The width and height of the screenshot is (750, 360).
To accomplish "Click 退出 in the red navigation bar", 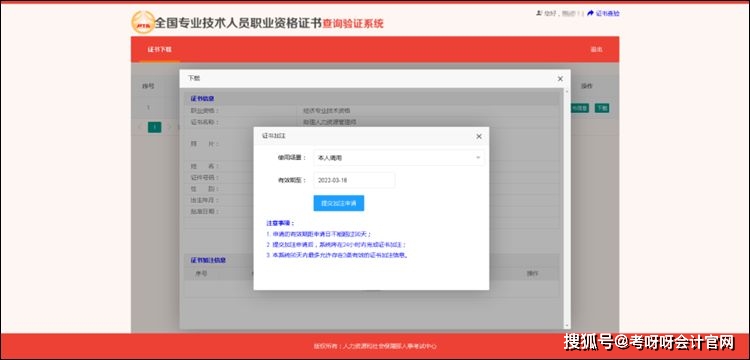I will point(596,50).
